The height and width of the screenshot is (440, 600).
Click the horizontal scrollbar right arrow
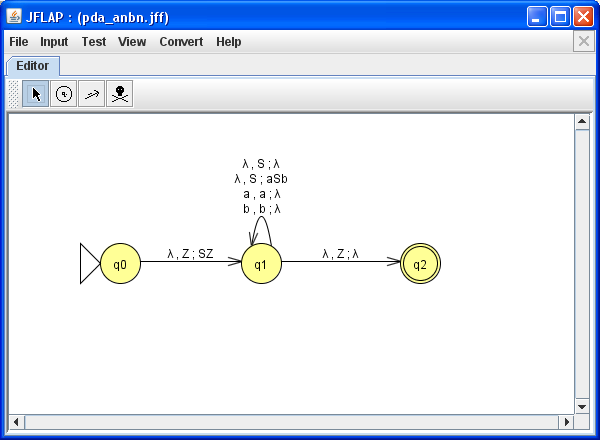[566, 422]
